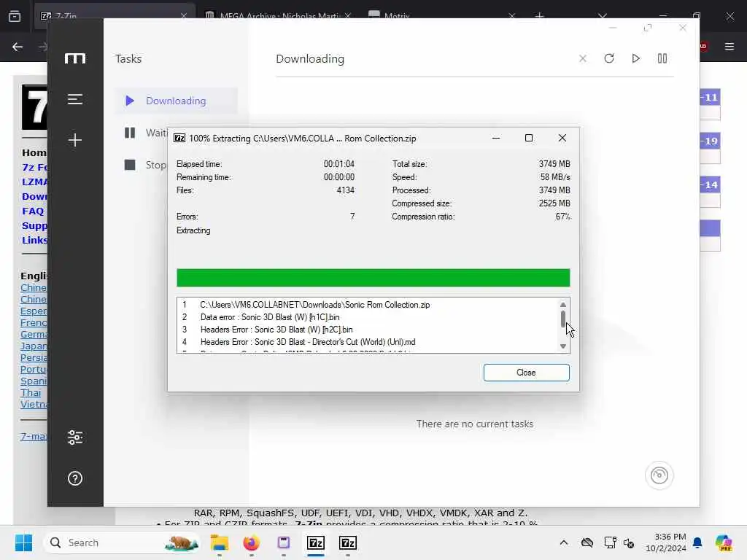
Task: Open the Windows Start menu
Action: tap(23, 542)
